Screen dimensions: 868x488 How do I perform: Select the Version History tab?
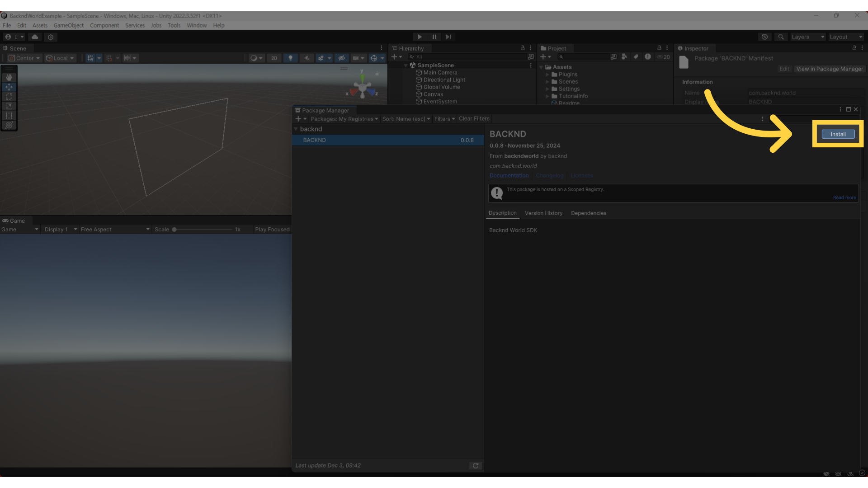pyautogui.click(x=543, y=213)
